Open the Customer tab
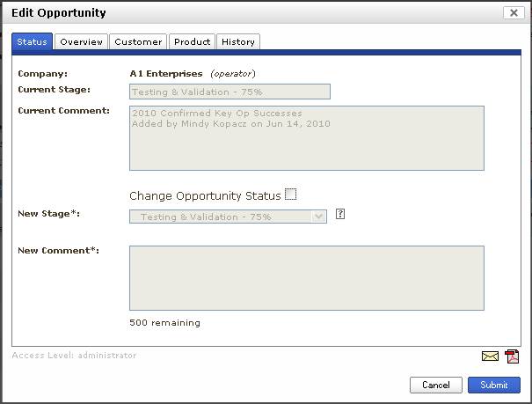Image resolution: width=532 pixels, height=404 pixels. (x=138, y=42)
